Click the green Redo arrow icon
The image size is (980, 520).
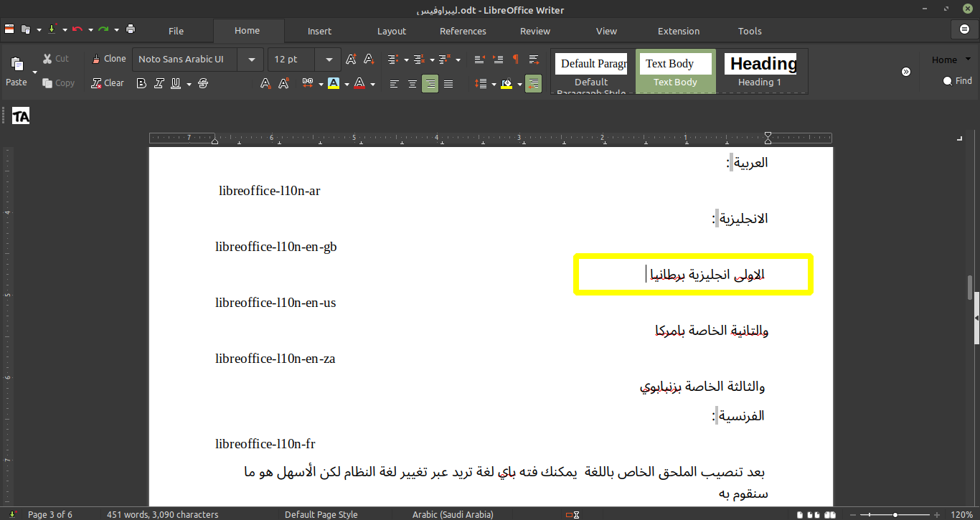[103, 29]
